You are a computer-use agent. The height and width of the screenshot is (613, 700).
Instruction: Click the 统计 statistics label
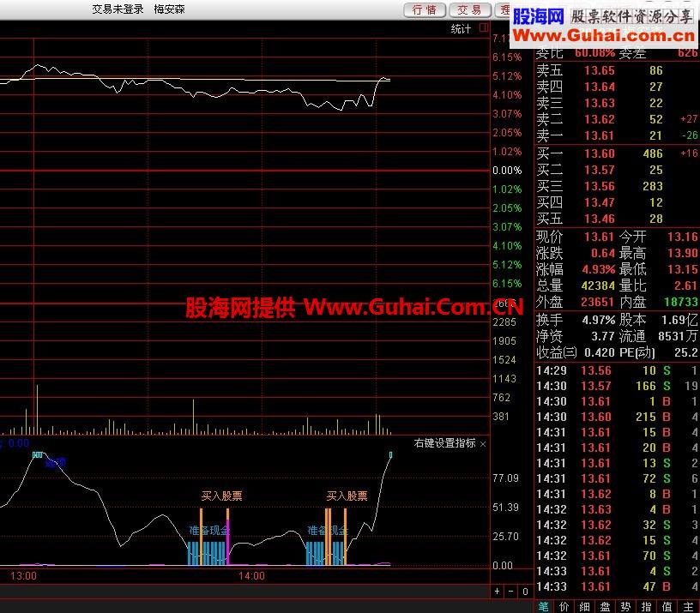coord(461,29)
